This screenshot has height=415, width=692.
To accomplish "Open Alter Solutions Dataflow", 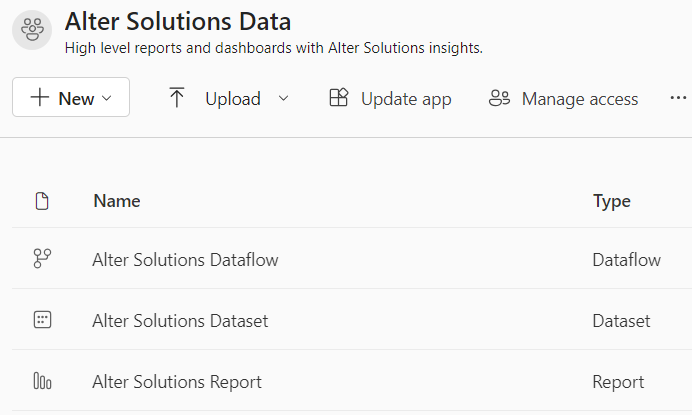I will [185, 260].
